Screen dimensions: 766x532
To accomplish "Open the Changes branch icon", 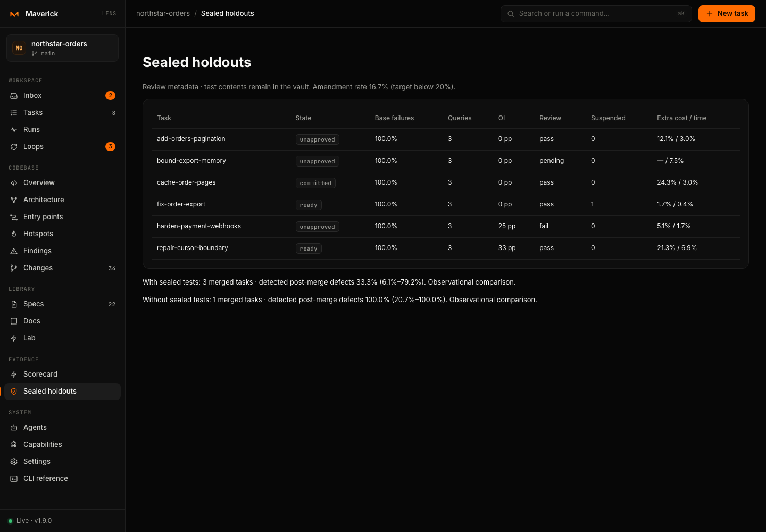I will (14, 268).
